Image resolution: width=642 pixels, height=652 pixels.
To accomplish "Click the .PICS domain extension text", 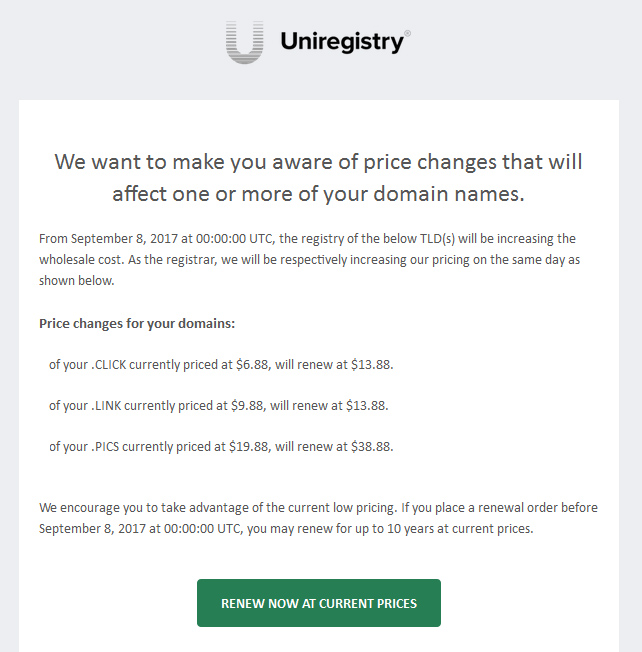I will tap(105, 447).
